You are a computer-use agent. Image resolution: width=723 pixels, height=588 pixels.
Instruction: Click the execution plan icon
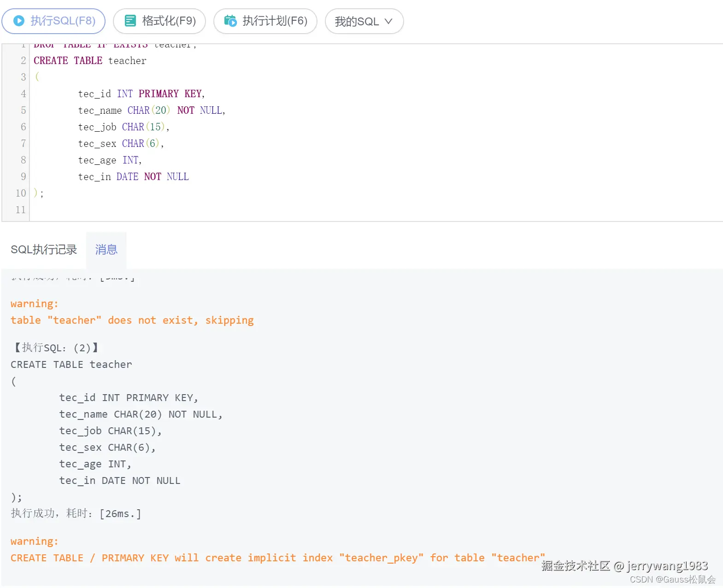click(x=230, y=21)
